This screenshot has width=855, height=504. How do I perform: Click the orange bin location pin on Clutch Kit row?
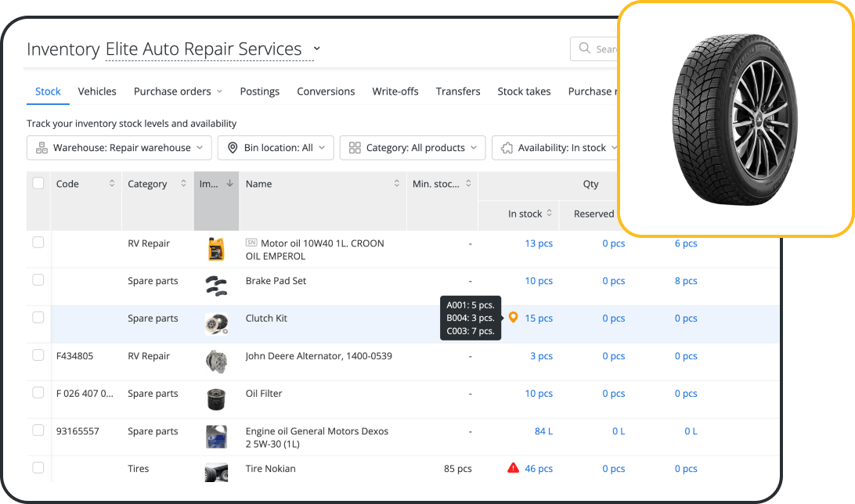coord(514,317)
